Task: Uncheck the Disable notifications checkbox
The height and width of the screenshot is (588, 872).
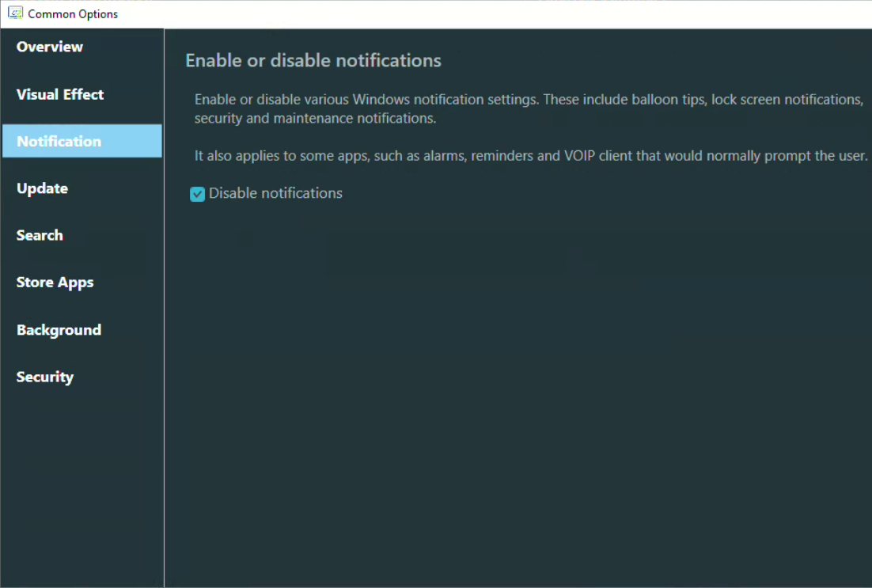Action: pyautogui.click(x=198, y=194)
